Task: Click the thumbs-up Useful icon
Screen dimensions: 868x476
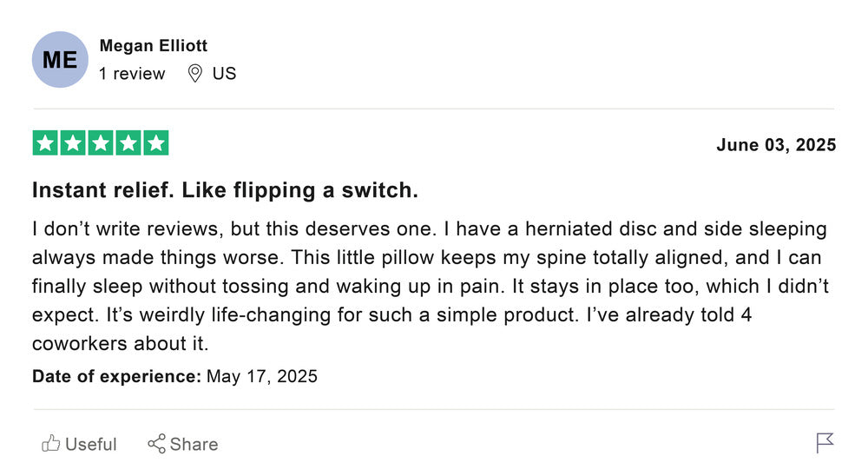Action: (x=51, y=444)
